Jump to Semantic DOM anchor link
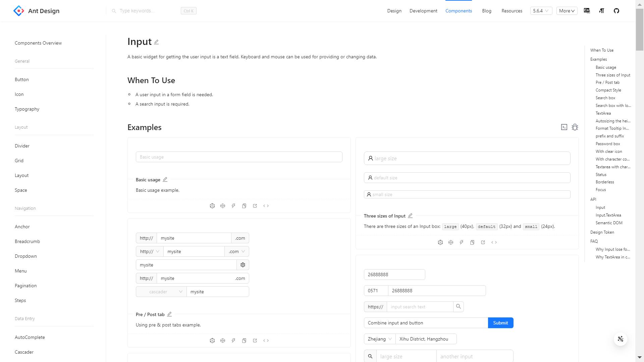644x362 pixels. pyautogui.click(x=609, y=223)
